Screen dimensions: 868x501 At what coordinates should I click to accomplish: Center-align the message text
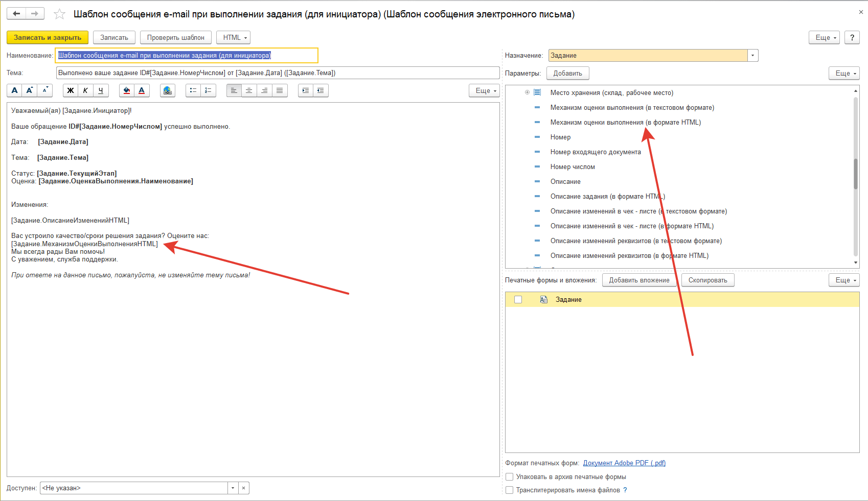click(249, 90)
